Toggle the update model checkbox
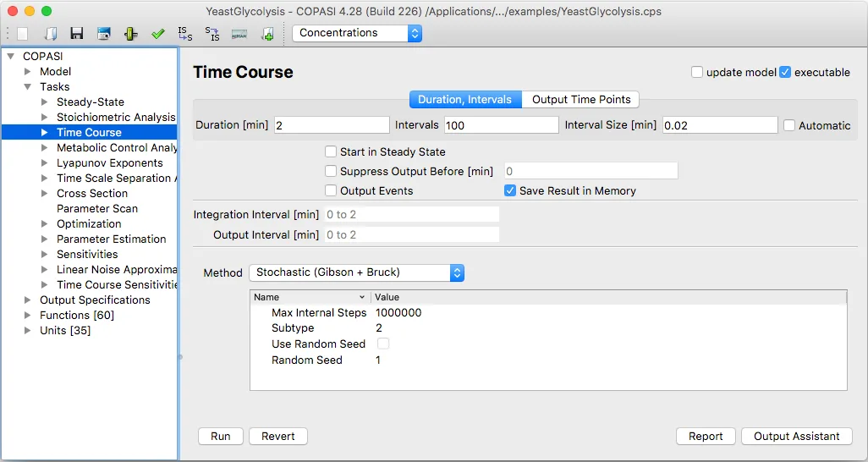This screenshot has width=868, height=462. (x=697, y=72)
